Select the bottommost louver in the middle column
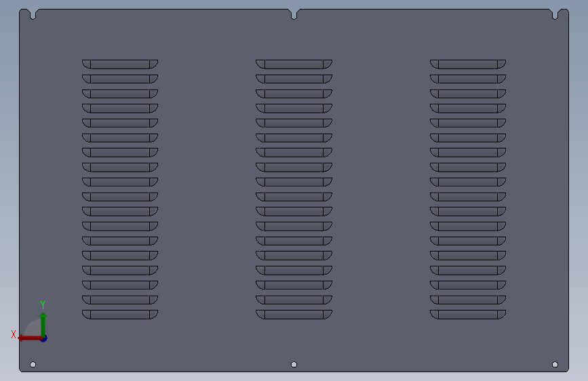Image resolution: width=588 pixels, height=381 pixels. point(294,315)
